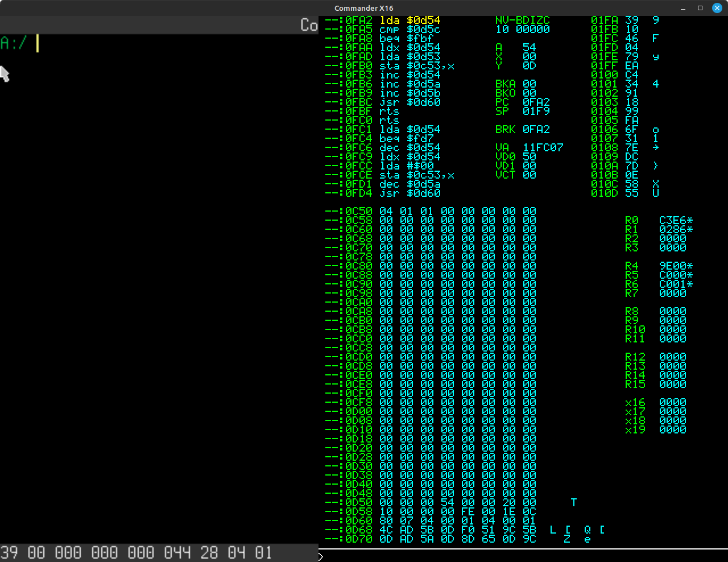
Task: Click the R8 register row
Action: tap(656, 312)
